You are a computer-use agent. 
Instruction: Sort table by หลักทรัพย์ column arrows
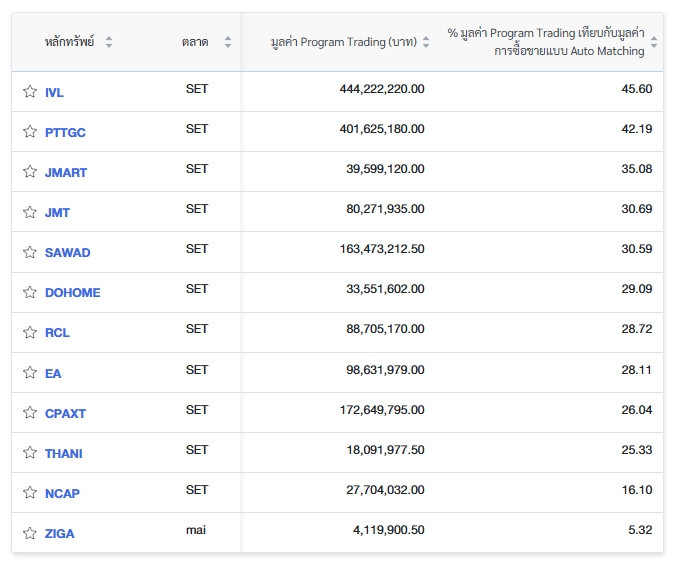(x=109, y=42)
